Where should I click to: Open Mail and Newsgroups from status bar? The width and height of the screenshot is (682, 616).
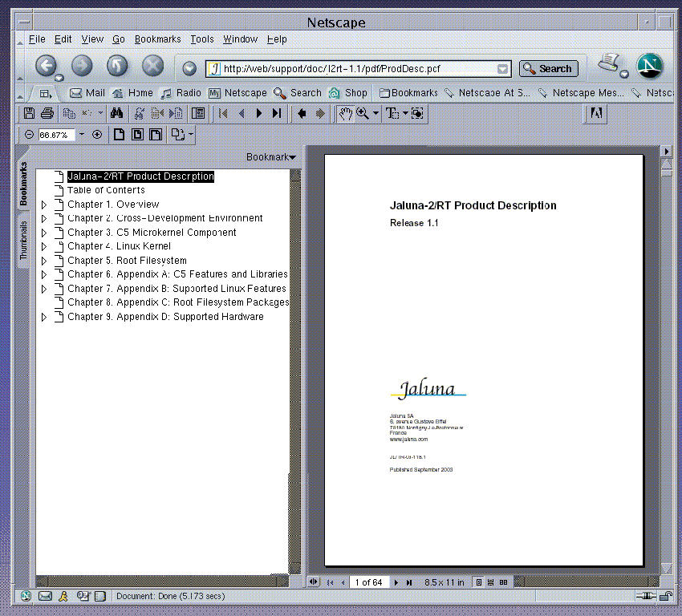pos(45,596)
